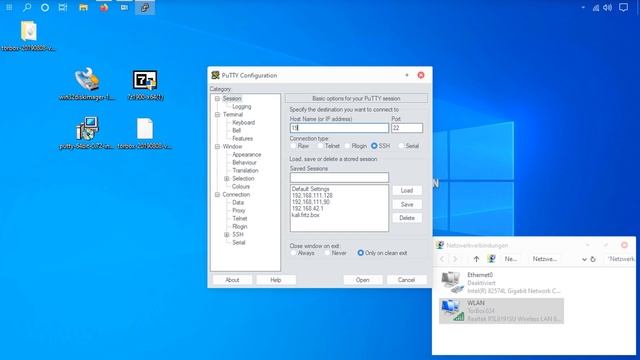Select the blank torbox file desktop icon

[x=145, y=129]
